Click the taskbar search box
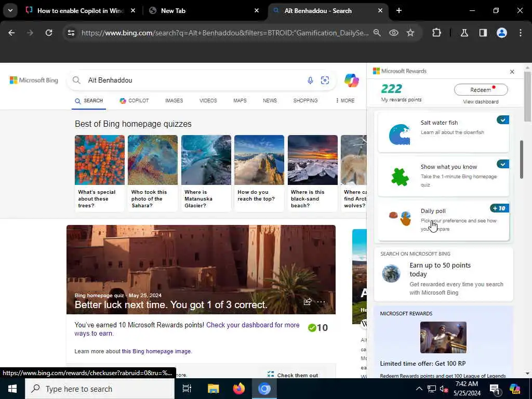The width and height of the screenshot is (532, 399). click(100, 389)
